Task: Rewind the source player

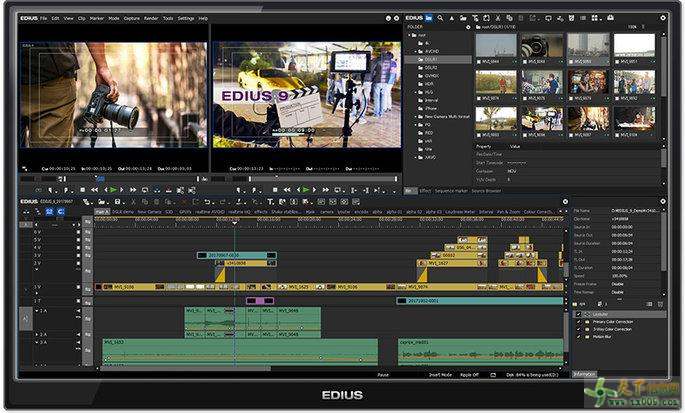Action: pyautogui.click(x=94, y=190)
